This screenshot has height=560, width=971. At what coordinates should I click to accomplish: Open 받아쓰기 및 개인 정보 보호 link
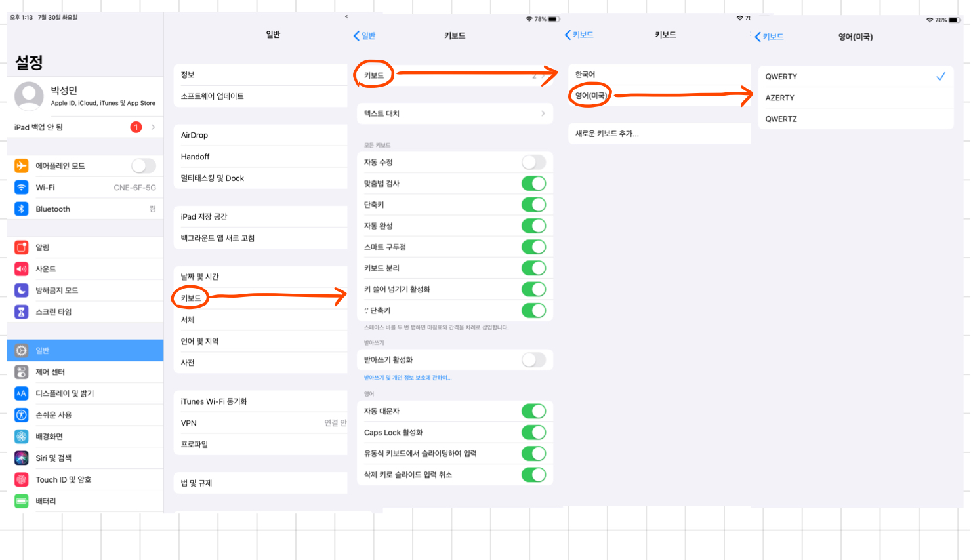tap(407, 378)
